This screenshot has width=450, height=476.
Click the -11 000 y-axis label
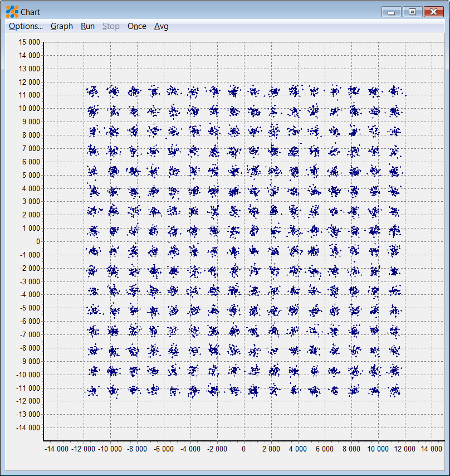pos(28,388)
